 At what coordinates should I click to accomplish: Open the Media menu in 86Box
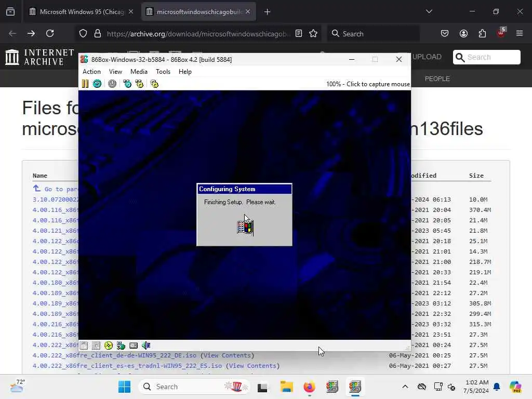coord(139,72)
